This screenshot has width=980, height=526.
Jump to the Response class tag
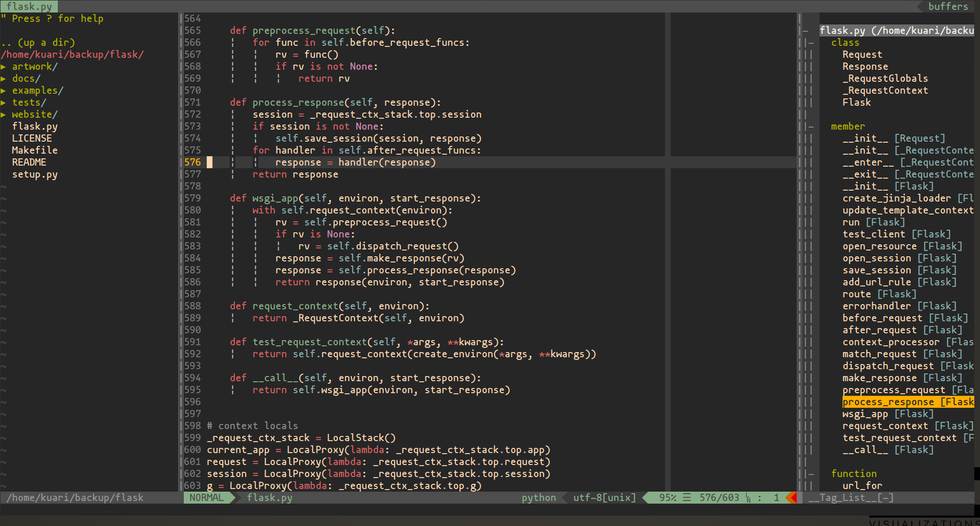(x=865, y=67)
